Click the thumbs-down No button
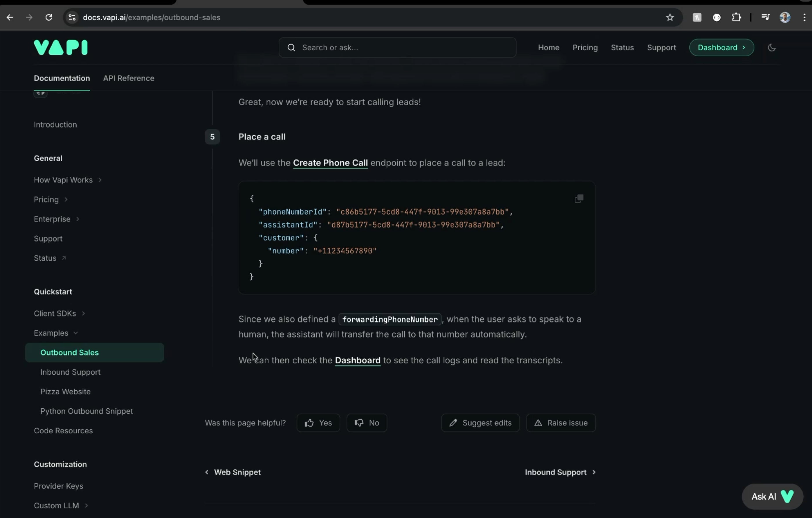This screenshot has height=518, width=812. (367, 423)
